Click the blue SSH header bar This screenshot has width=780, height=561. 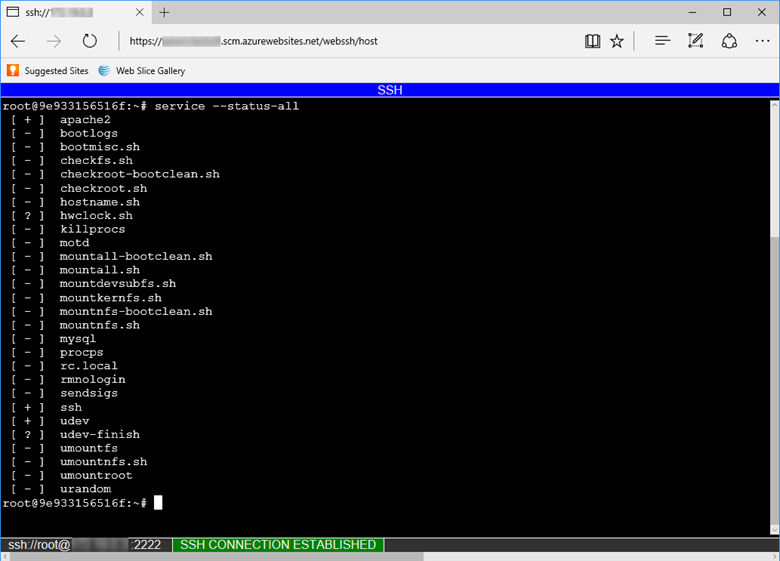390,90
